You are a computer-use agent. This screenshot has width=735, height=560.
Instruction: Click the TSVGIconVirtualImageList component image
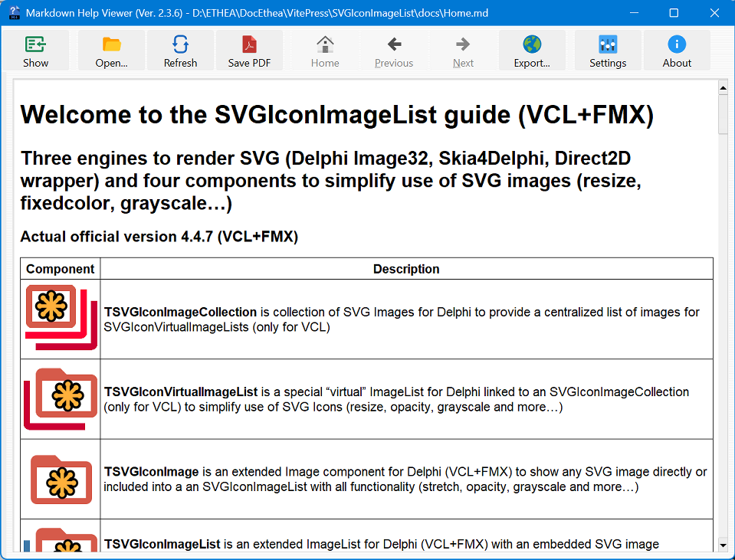(x=61, y=398)
